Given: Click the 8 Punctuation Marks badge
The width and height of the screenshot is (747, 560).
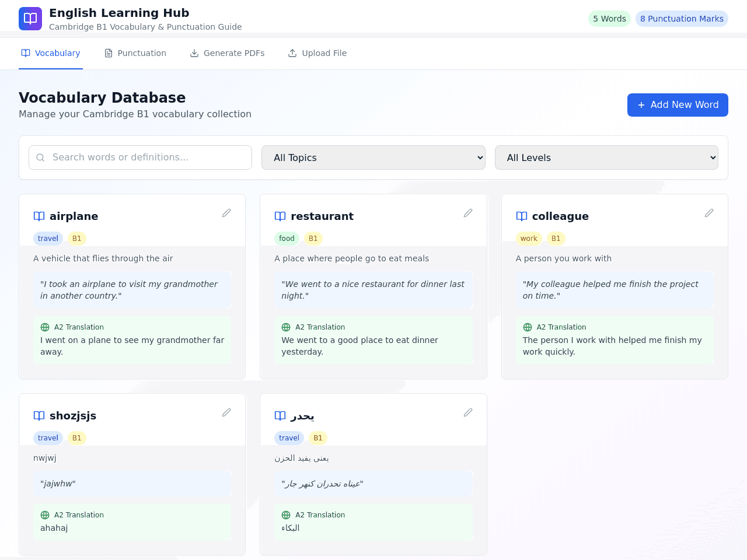Looking at the screenshot, I should [x=682, y=19].
